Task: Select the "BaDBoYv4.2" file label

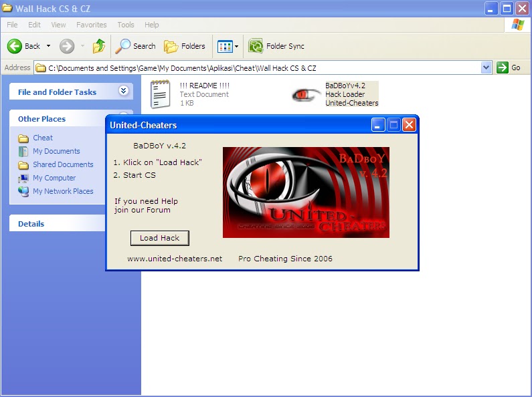Action: (x=345, y=86)
